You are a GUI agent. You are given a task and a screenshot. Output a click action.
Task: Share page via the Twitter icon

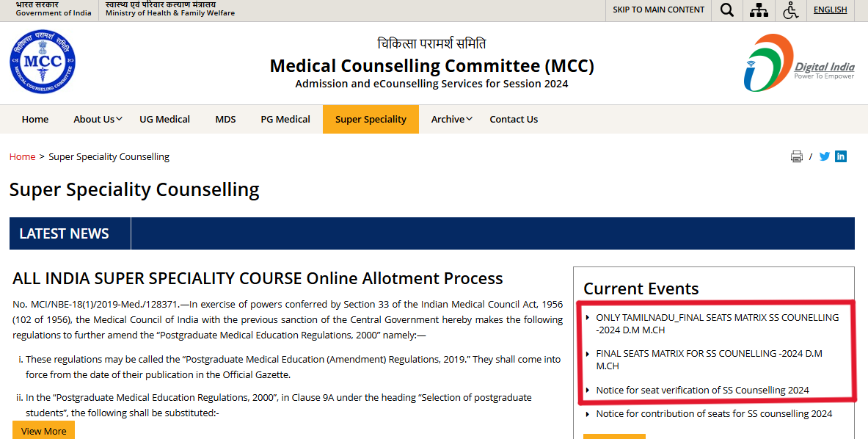pos(824,156)
